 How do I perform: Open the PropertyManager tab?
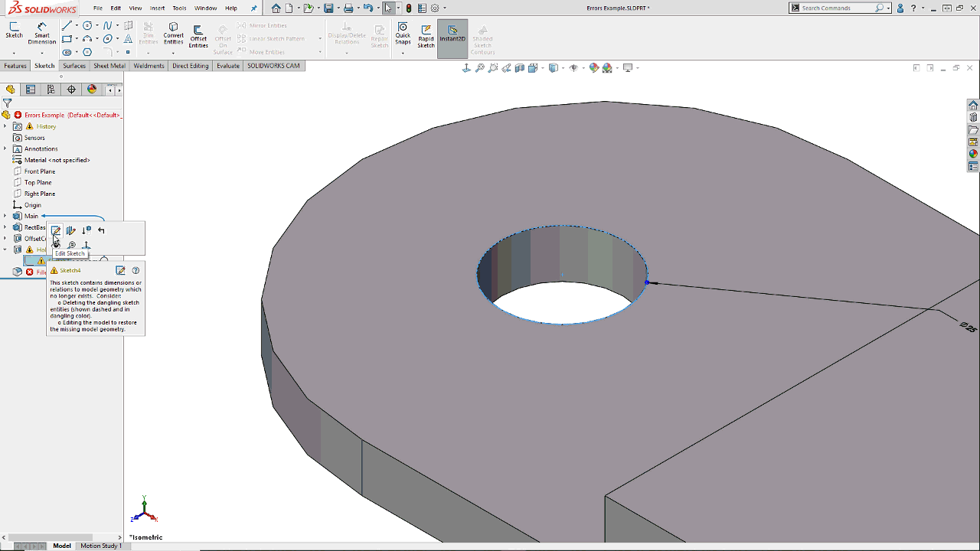[31, 90]
